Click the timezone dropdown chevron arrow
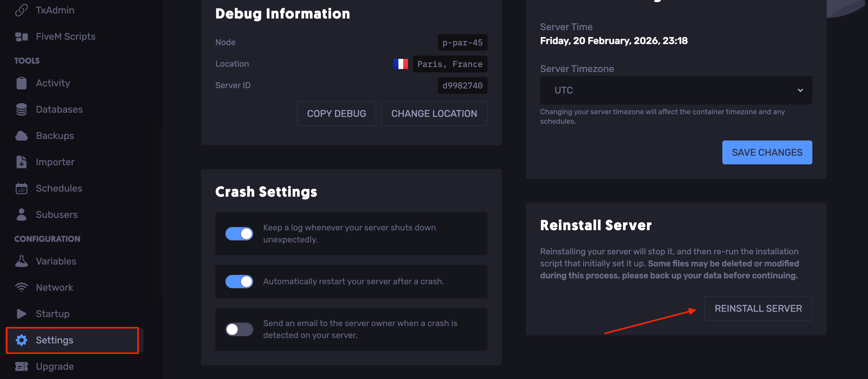This screenshot has height=379, width=868. point(800,90)
